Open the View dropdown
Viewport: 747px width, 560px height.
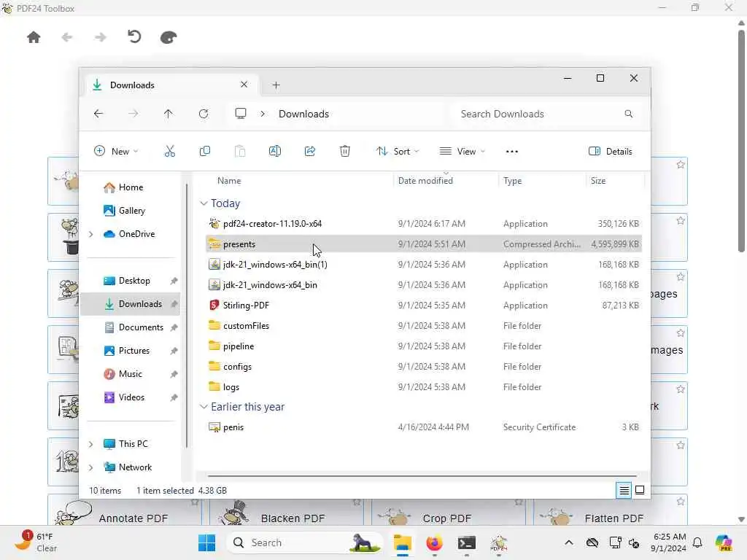[x=462, y=152]
